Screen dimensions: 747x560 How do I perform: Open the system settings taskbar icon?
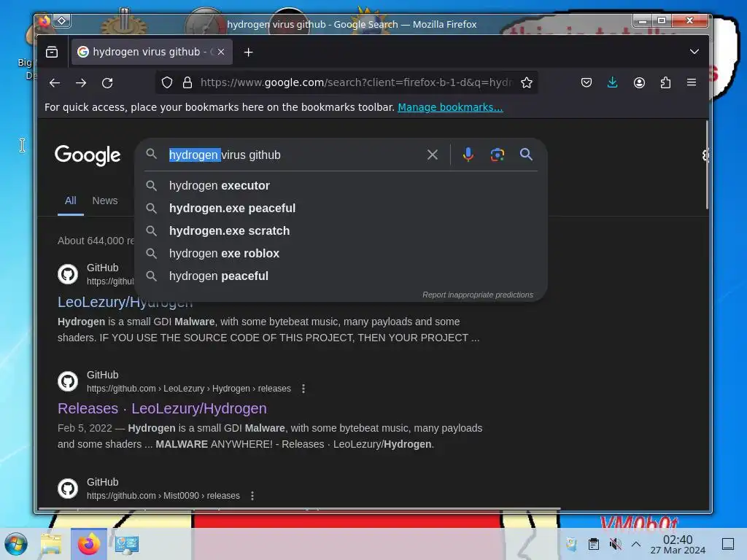127,544
